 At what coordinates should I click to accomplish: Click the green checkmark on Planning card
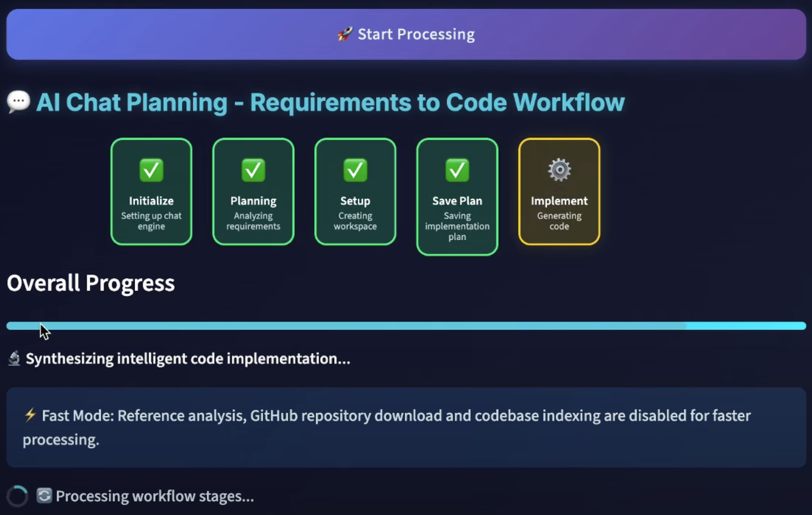pos(253,170)
